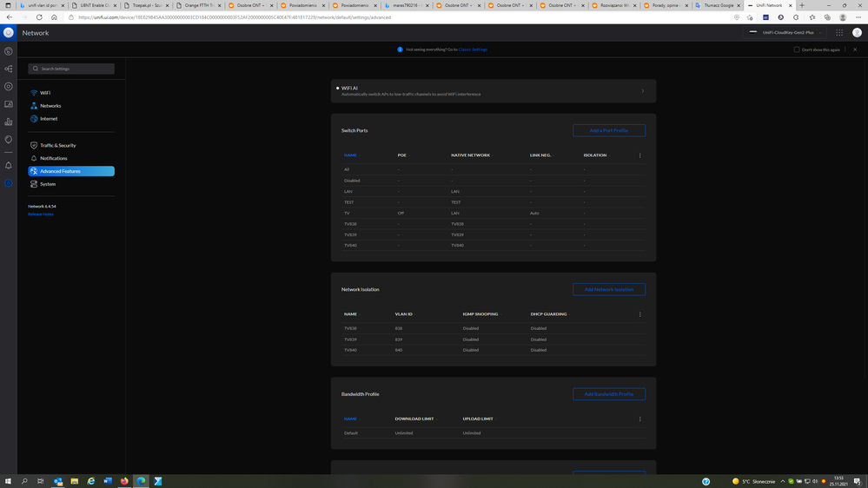Go to the Networks settings section
This screenshot has width=868, height=488.
pyautogui.click(x=50, y=106)
